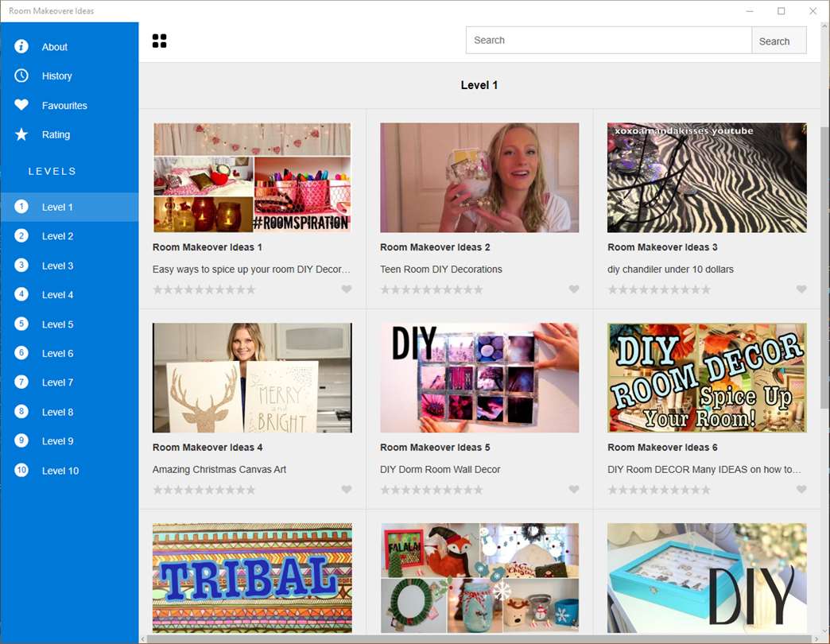Viewport: 830px width, 644px height.
Task: Open the Merry and Bright canvas thumbnail
Action: click(x=252, y=378)
